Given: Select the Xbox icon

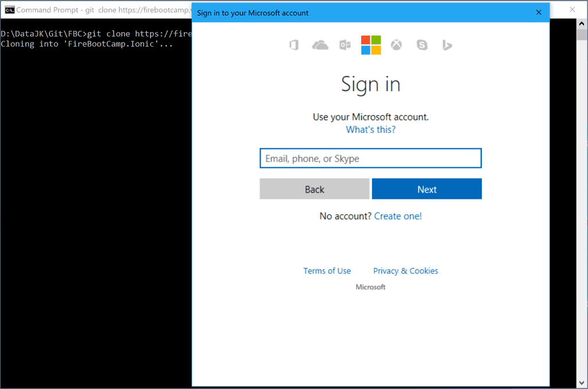Looking at the screenshot, I should [396, 45].
